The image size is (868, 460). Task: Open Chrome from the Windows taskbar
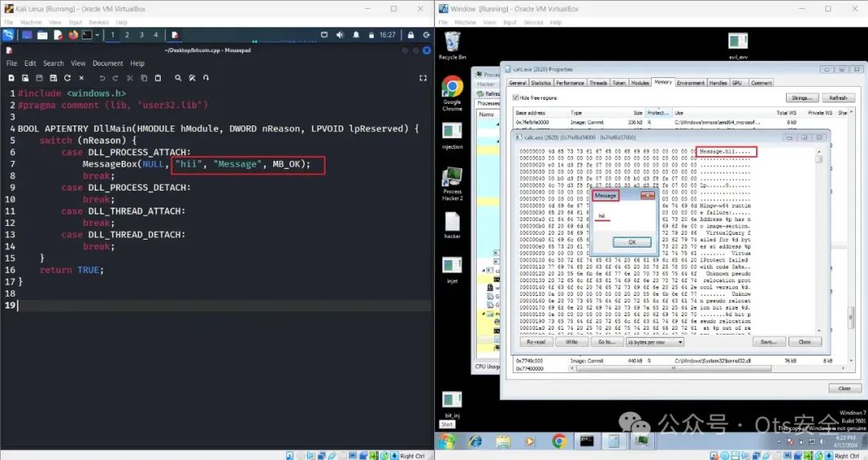[x=559, y=442]
